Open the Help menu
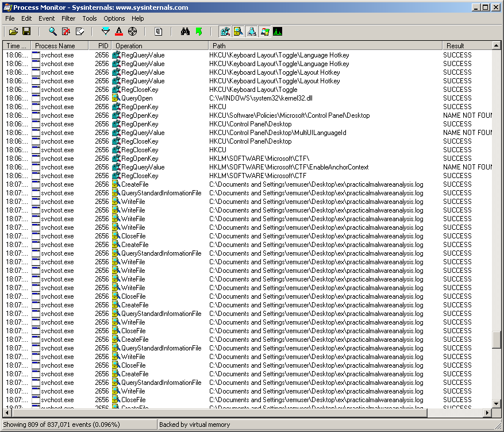Image resolution: width=504 pixels, height=432 pixels. 137,18
